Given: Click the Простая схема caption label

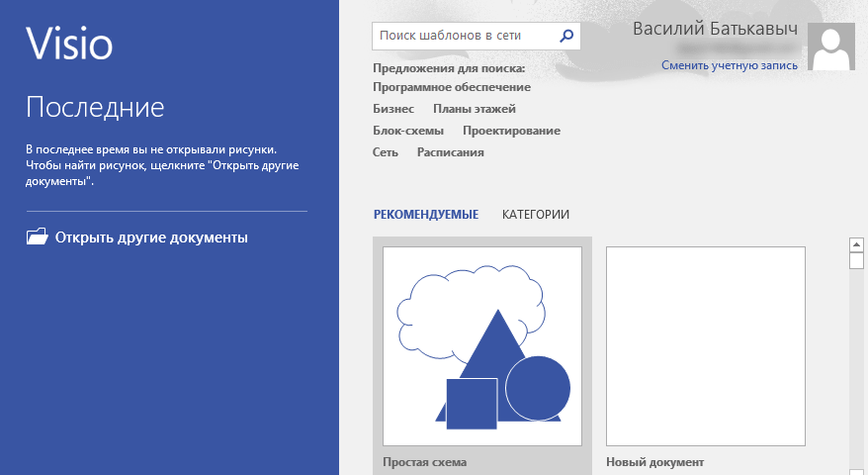Looking at the screenshot, I should (424, 462).
